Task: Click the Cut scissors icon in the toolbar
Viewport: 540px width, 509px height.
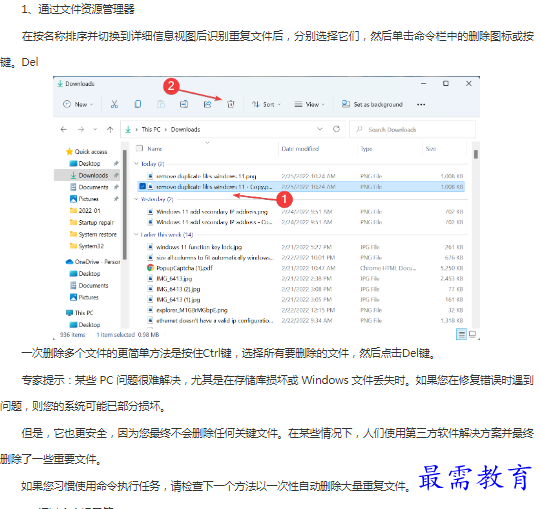Action: tap(114, 104)
